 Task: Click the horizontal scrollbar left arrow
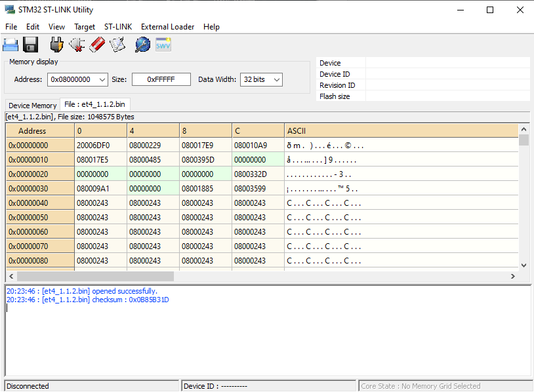pos(11,277)
